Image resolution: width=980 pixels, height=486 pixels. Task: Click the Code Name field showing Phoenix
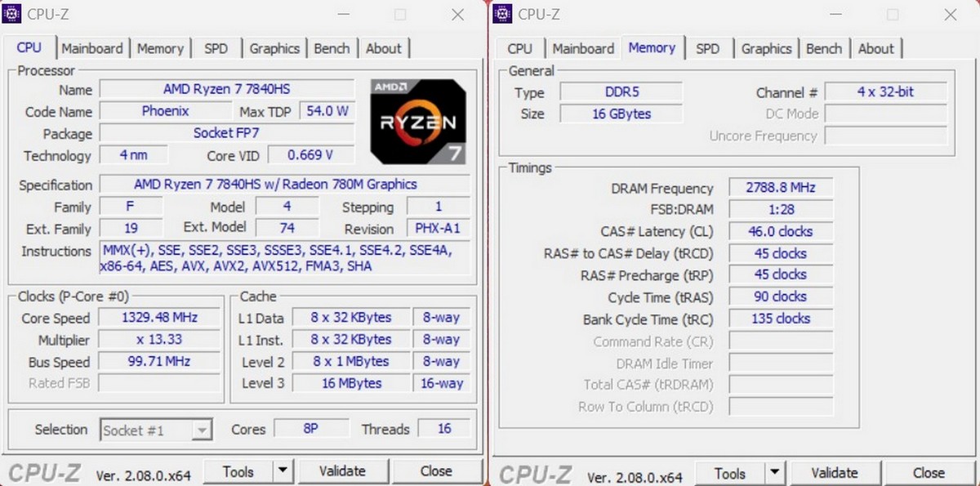click(165, 111)
